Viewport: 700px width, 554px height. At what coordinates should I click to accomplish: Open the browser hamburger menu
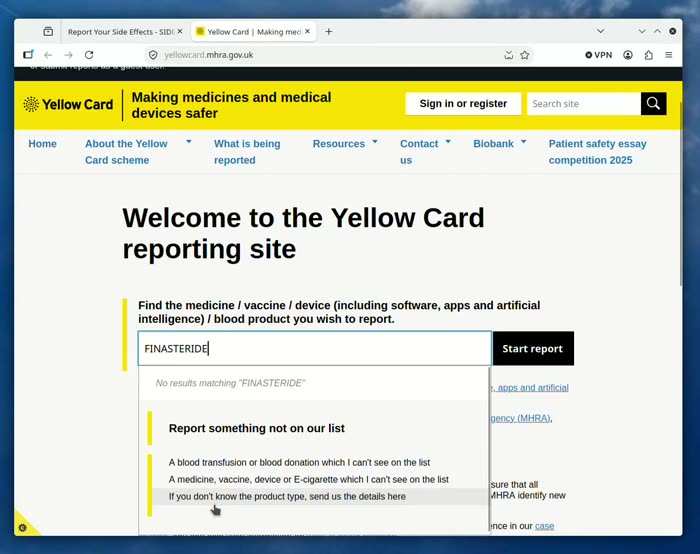(x=668, y=55)
